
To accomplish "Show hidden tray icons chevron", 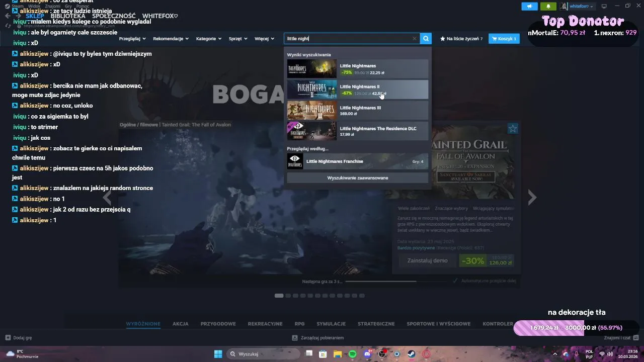I will pos(555,354).
